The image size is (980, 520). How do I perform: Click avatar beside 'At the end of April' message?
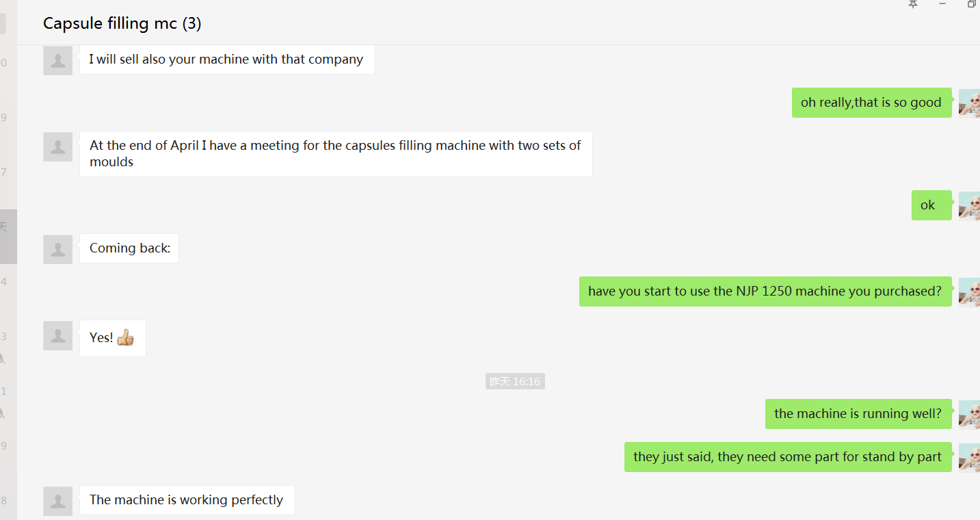(x=58, y=146)
